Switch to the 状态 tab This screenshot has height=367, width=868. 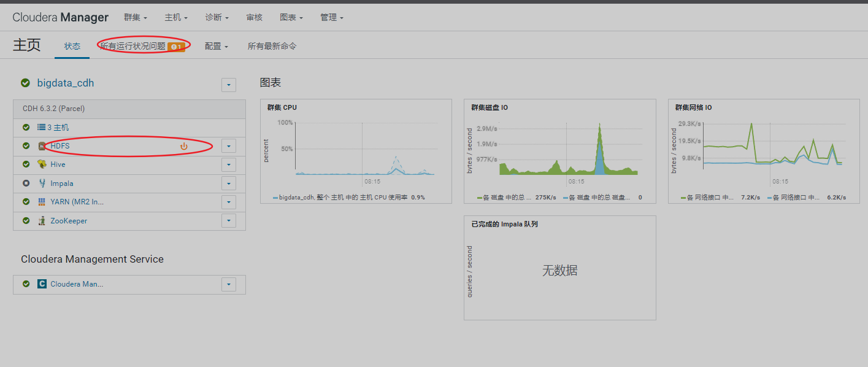(x=72, y=46)
